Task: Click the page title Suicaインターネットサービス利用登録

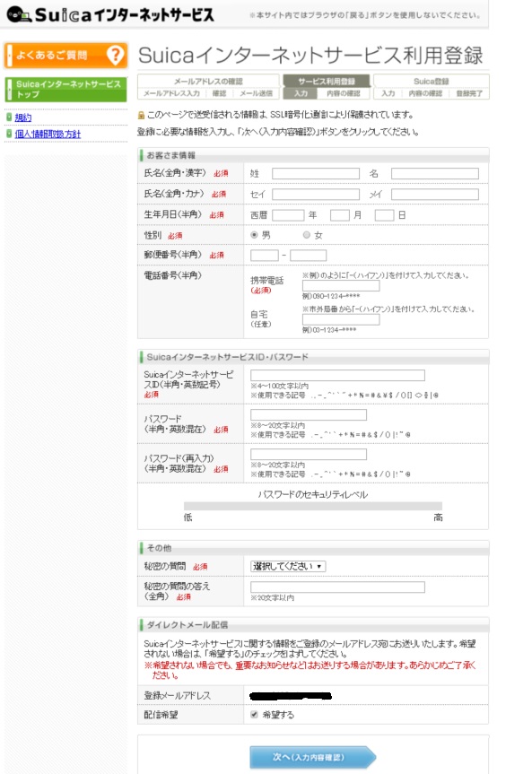Action: pyautogui.click(x=310, y=56)
